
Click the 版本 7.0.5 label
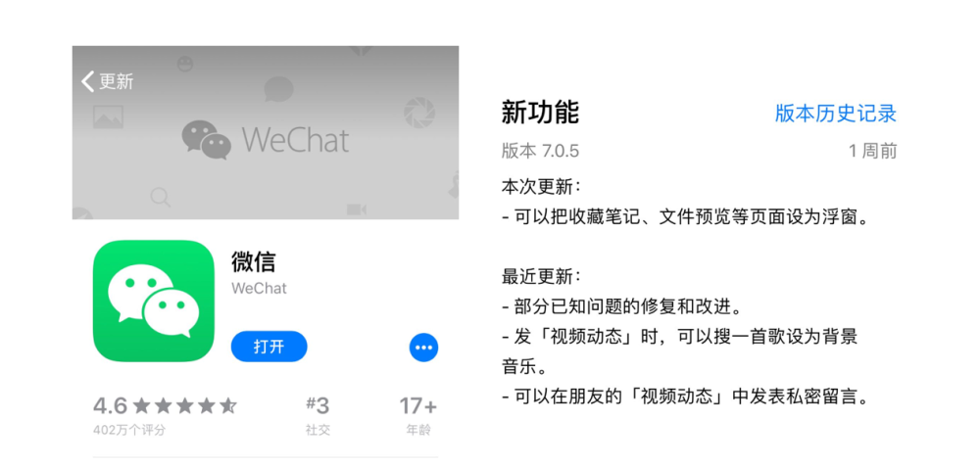pos(540,151)
